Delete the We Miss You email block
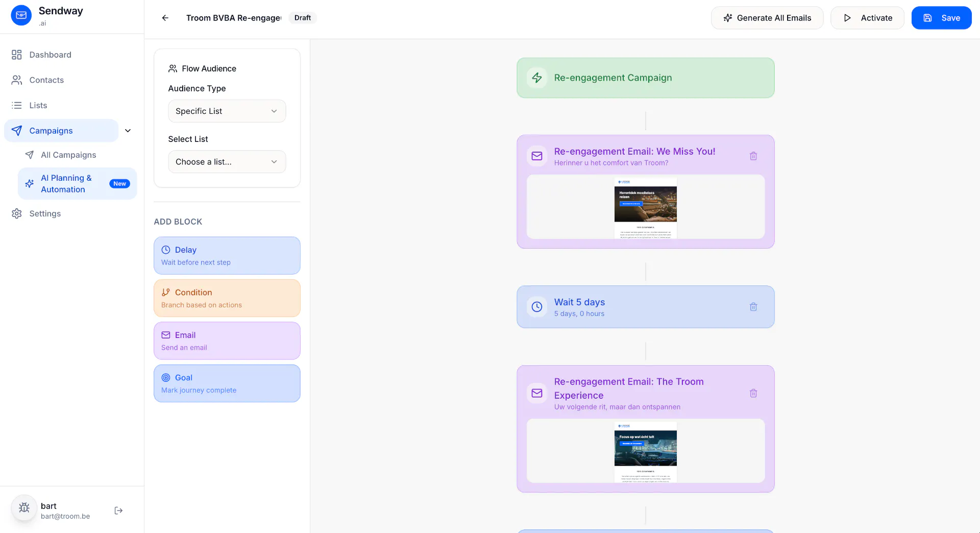The image size is (980, 533). [753, 156]
